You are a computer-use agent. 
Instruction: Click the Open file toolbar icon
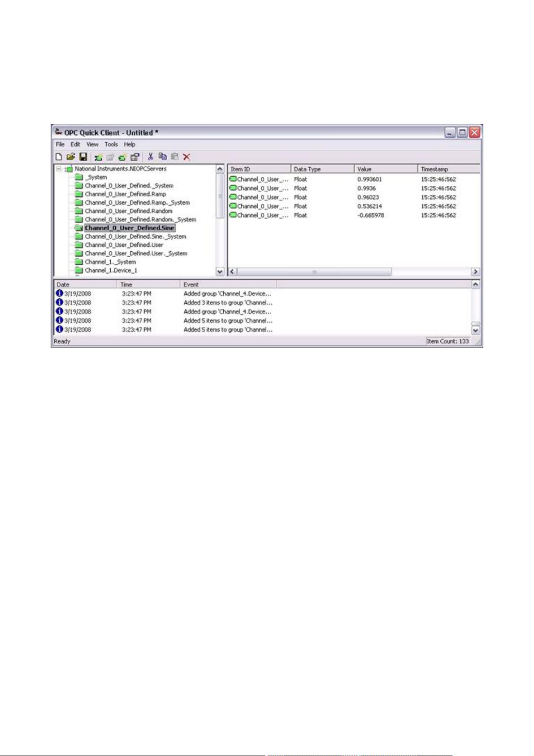70,157
